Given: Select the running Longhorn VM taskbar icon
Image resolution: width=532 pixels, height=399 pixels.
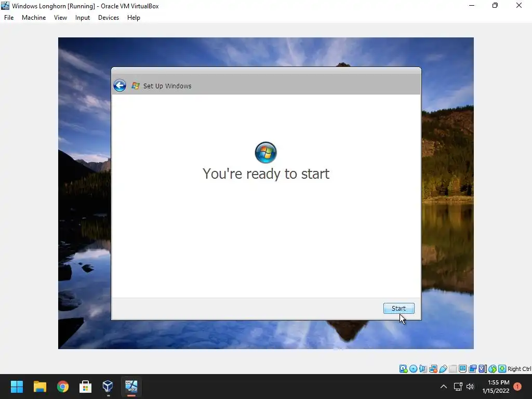Looking at the screenshot, I should click(131, 387).
